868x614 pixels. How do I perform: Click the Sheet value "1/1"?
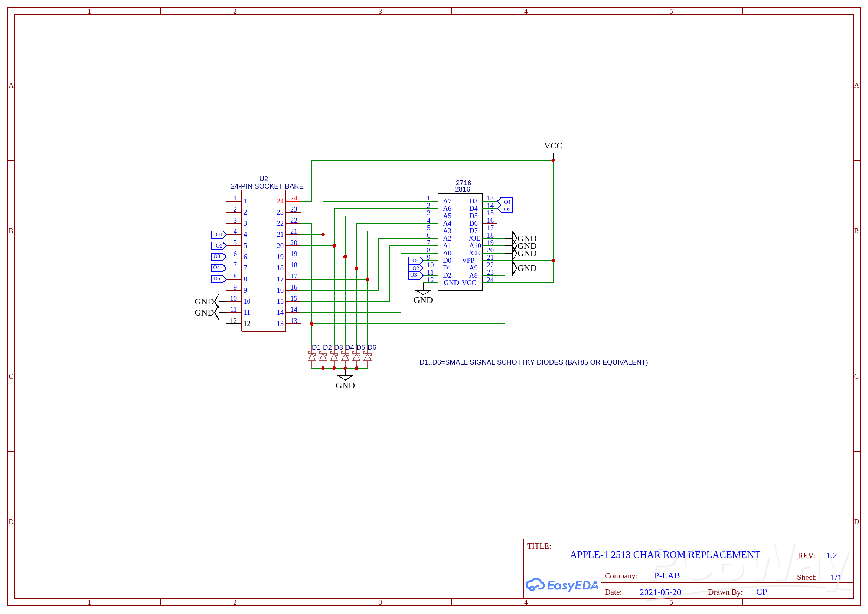pos(836,577)
